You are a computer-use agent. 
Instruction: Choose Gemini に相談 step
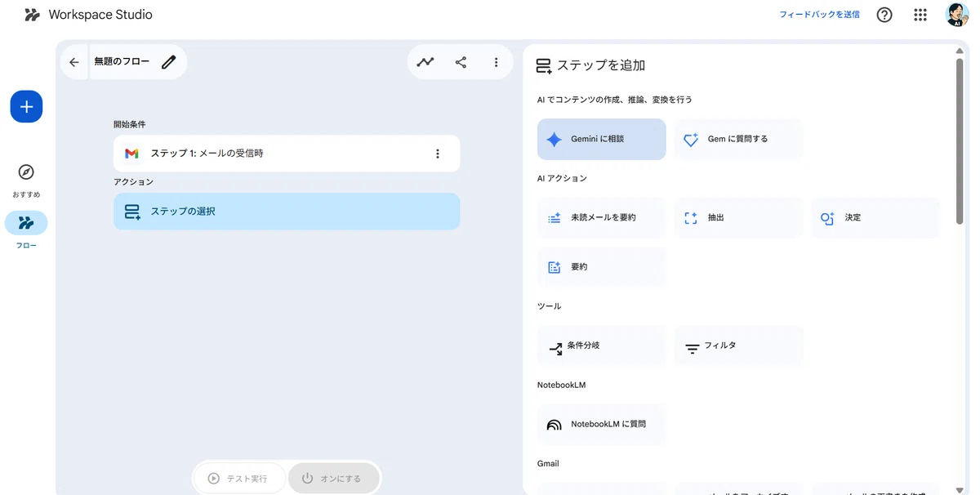[x=602, y=139]
